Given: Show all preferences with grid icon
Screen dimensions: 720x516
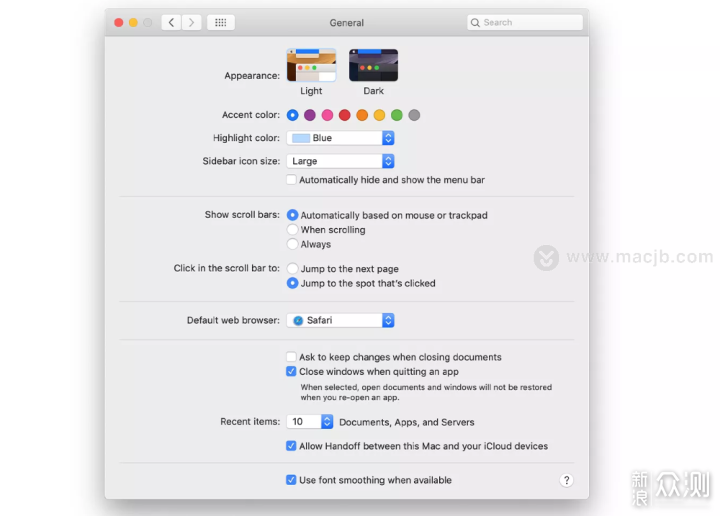Looking at the screenshot, I should click(221, 22).
